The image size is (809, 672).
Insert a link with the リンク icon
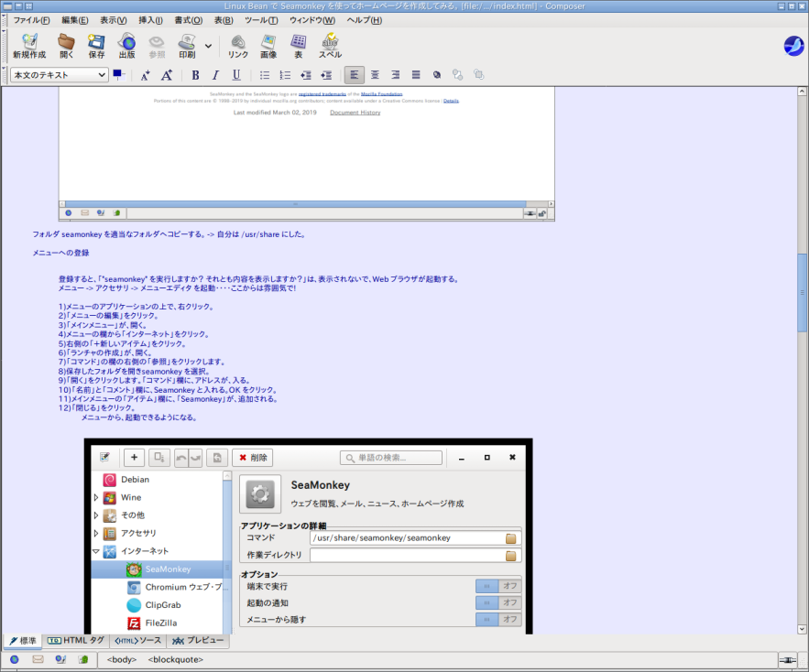tap(238, 46)
